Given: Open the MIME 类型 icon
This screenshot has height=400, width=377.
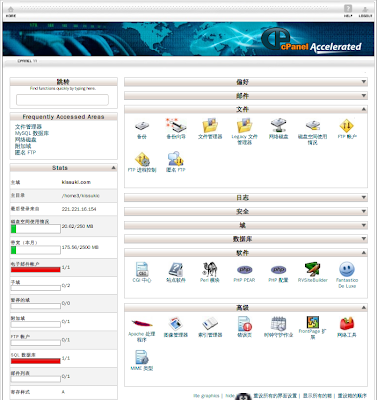Looking at the screenshot, I should 142,357.
